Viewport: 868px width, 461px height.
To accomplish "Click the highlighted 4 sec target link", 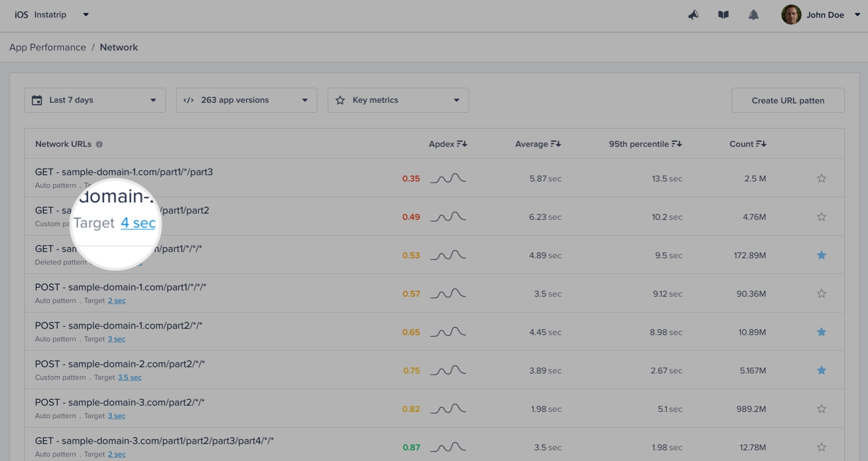I will coord(138,223).
